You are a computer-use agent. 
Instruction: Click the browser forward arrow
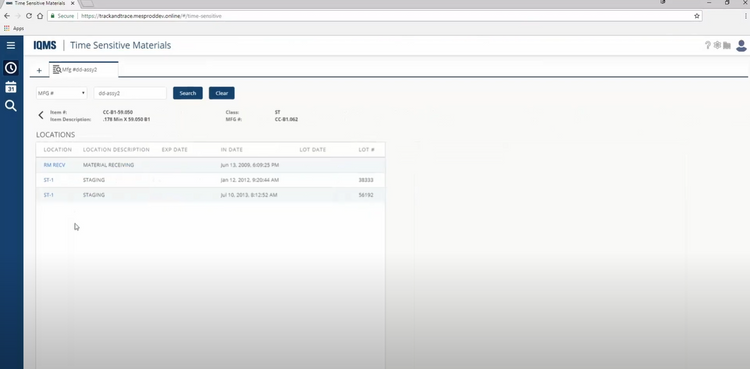pyautogui.click(x=18, y=16)
